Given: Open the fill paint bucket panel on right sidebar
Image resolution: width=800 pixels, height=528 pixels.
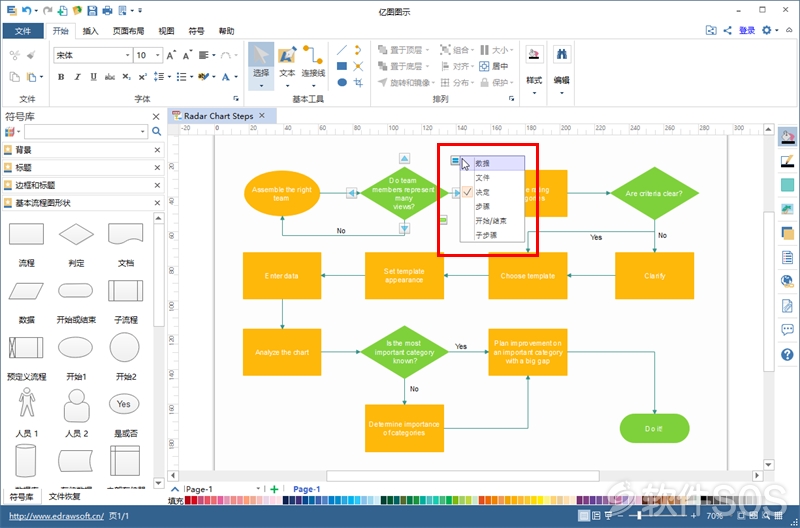Looking at the screenshot, I should [x=787, y=137].
